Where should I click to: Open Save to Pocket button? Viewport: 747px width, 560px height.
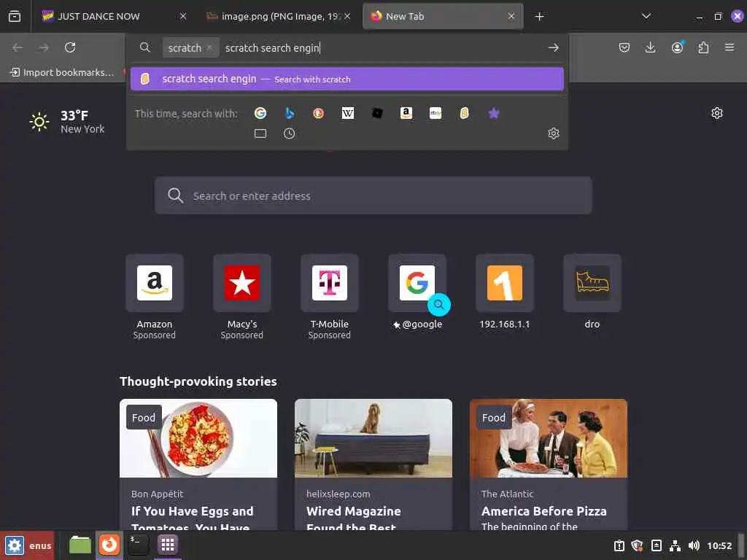(624, 47)
